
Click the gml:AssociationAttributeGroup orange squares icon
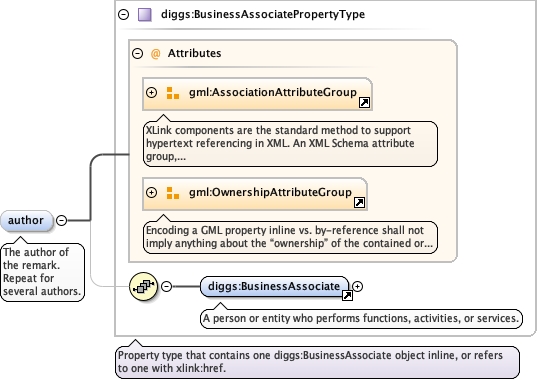[173, 93]
